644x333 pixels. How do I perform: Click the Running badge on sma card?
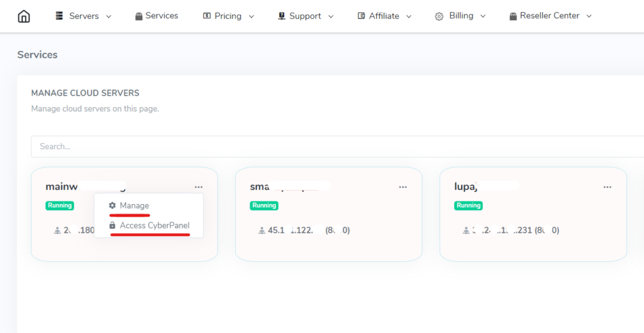pyautogui.click(x=264, y=205)
